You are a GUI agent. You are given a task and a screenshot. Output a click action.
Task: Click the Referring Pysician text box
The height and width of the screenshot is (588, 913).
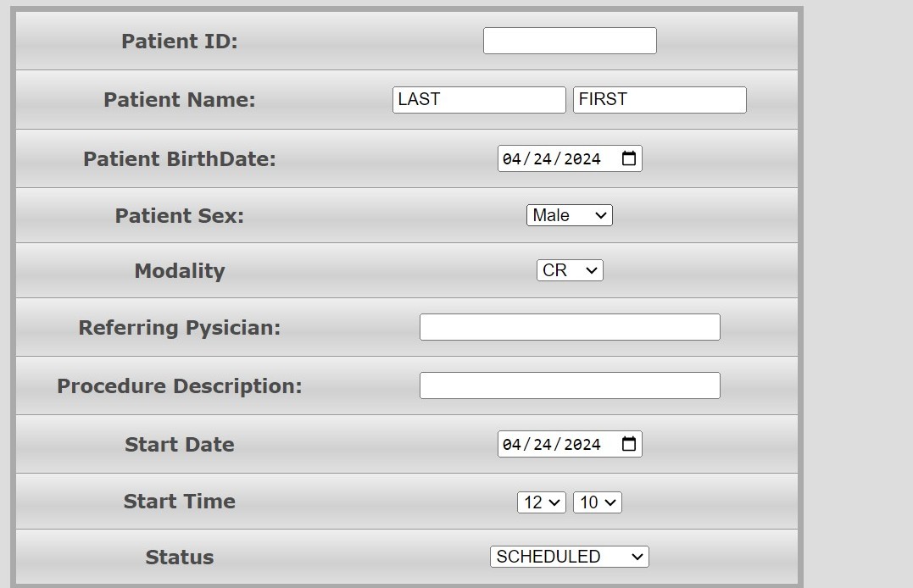pyautogui.click(x=570, y=327)
